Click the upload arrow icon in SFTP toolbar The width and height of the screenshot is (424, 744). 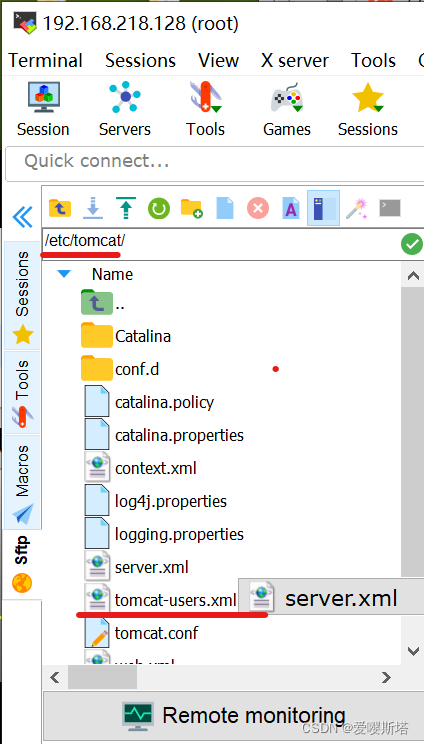[x=126, y=208]
